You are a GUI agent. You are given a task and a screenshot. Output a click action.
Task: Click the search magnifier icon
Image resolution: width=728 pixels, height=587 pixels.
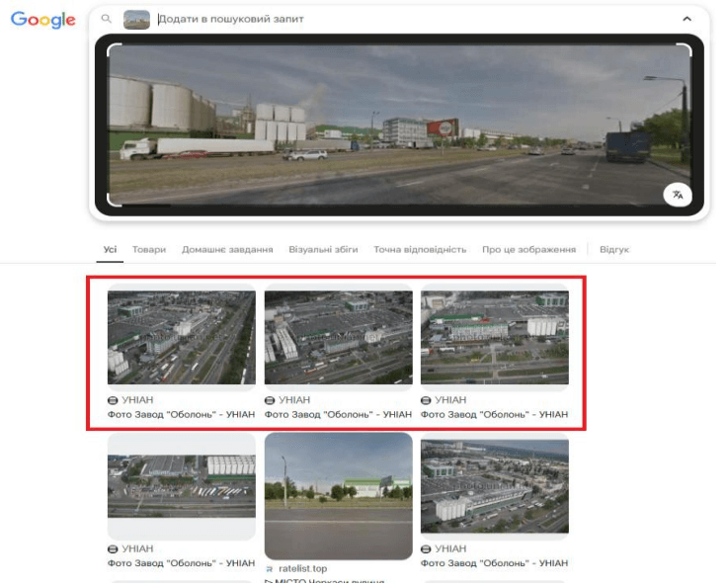tap(107, 19)
